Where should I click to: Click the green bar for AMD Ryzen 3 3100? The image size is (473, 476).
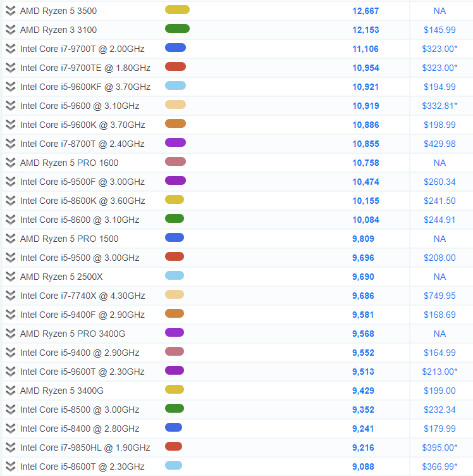177,28
